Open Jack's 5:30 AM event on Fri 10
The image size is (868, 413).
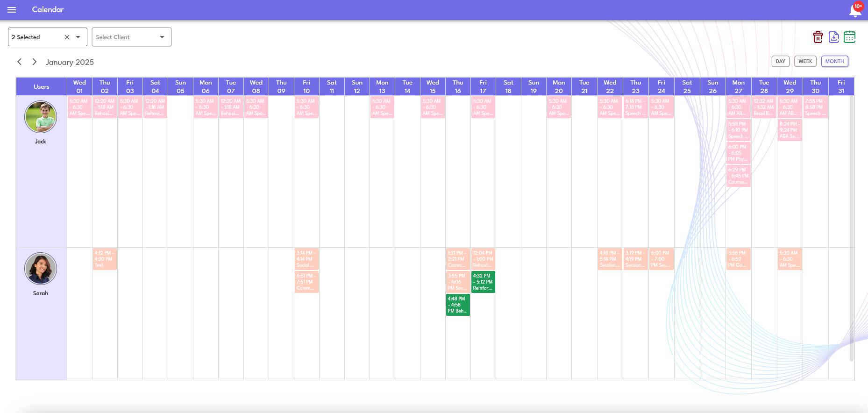coord(306,107)
